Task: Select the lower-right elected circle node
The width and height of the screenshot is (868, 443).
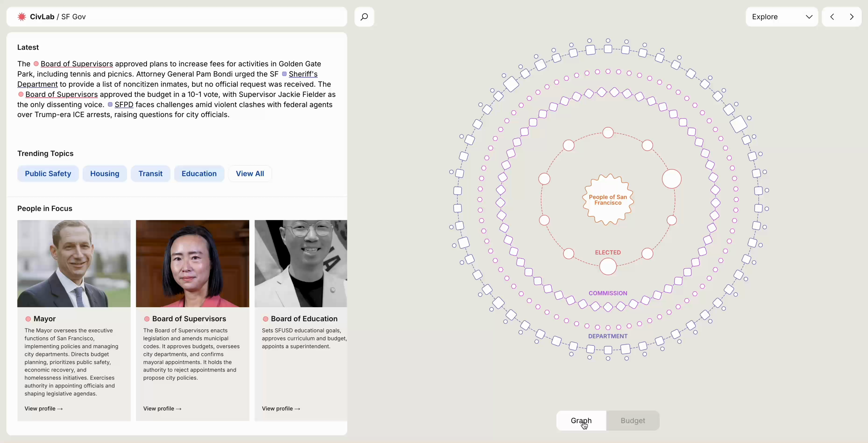Action: pyautogui.click(x=647, y=253)
